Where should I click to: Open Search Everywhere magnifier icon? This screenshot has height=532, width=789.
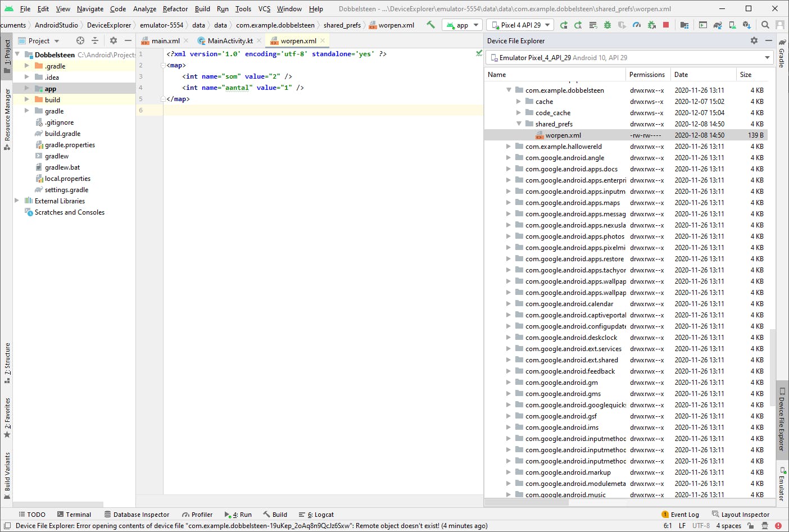(x=765, y=25)
